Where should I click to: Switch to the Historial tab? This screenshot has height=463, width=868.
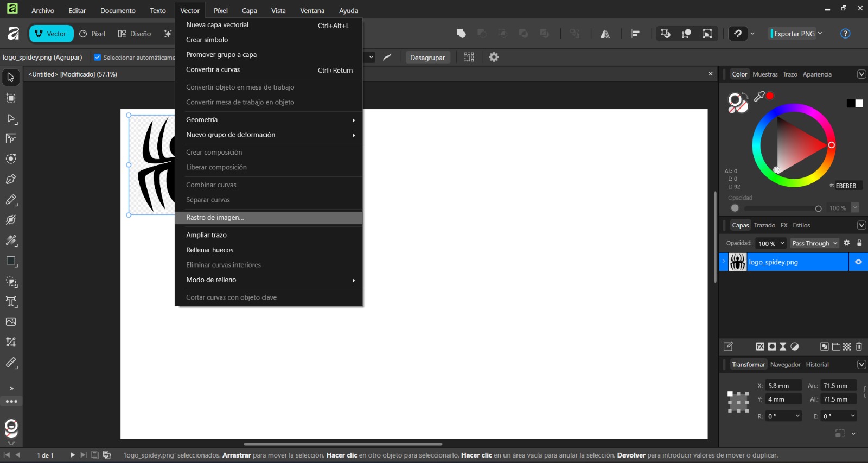tap(817, 365)
